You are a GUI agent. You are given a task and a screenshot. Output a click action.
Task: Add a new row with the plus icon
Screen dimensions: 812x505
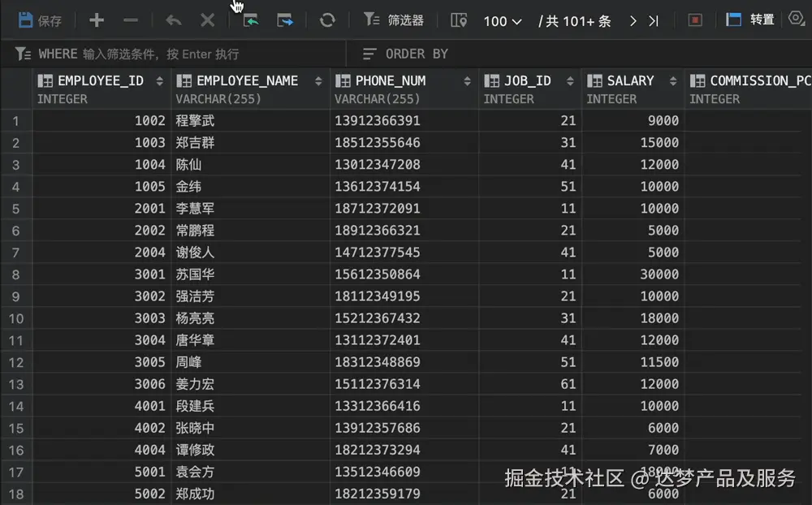[x=96, y=19]
